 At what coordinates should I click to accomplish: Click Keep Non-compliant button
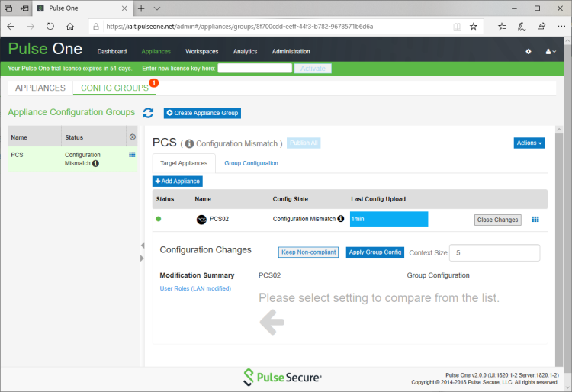pos(308,252)
